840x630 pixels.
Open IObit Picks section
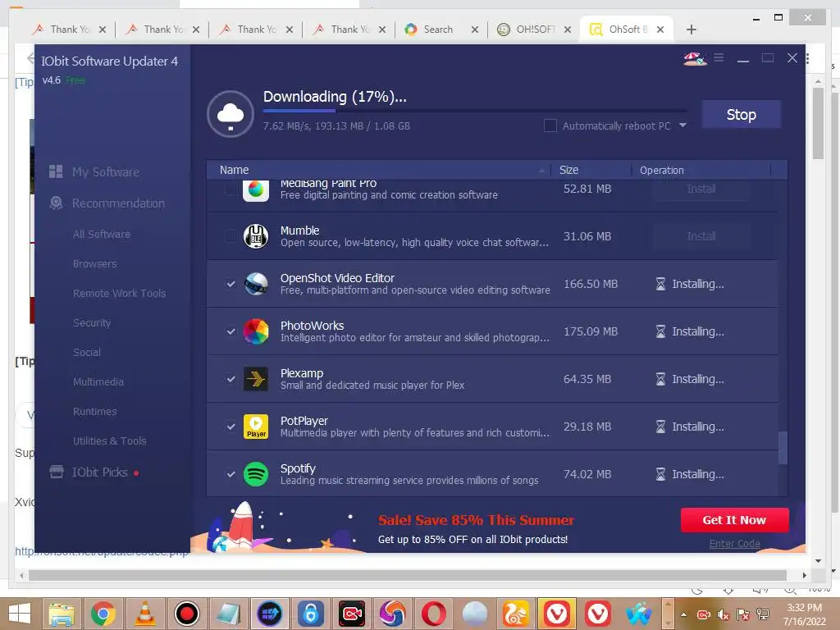tap(99, 472)
